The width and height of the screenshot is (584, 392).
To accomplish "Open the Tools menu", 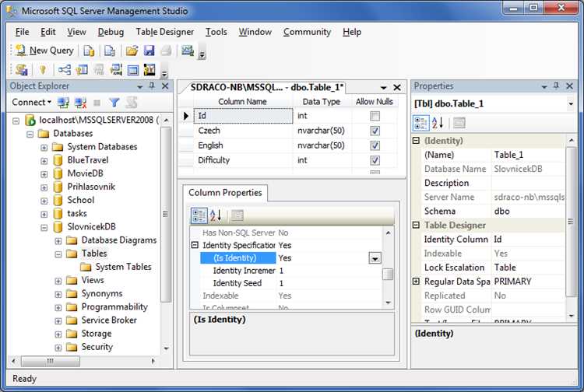I will coord(216,32).
